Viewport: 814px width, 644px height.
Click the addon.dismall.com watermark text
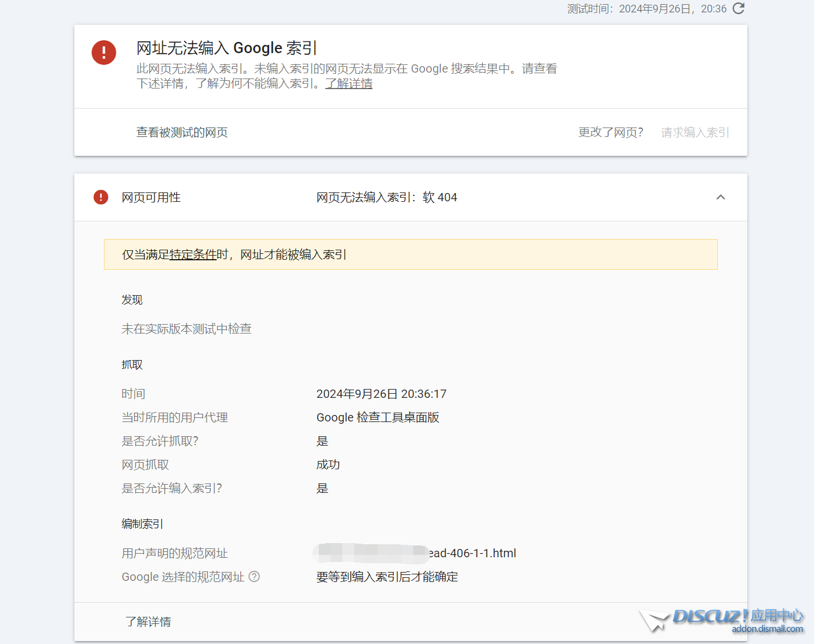(767, 629)
